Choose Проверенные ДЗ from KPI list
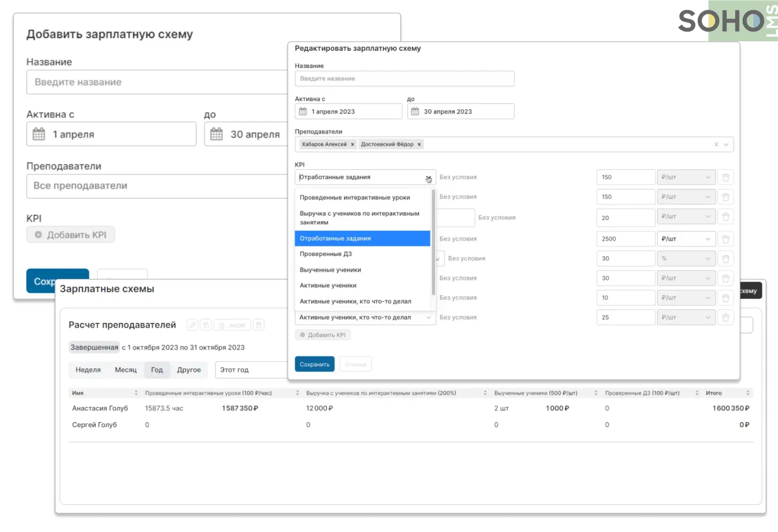This screenshot has width=778, height=532. coord(362,254)
